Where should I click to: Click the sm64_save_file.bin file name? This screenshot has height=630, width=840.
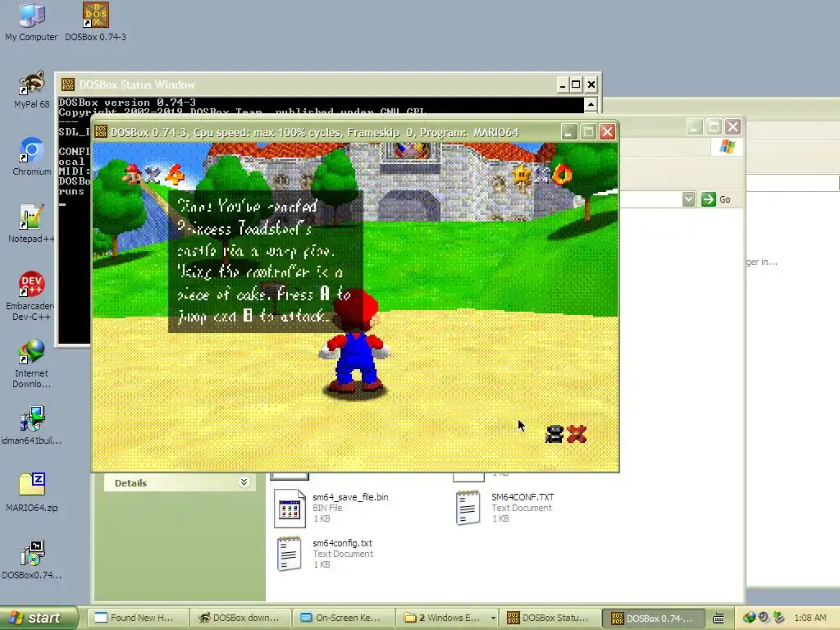coord(350,497)
